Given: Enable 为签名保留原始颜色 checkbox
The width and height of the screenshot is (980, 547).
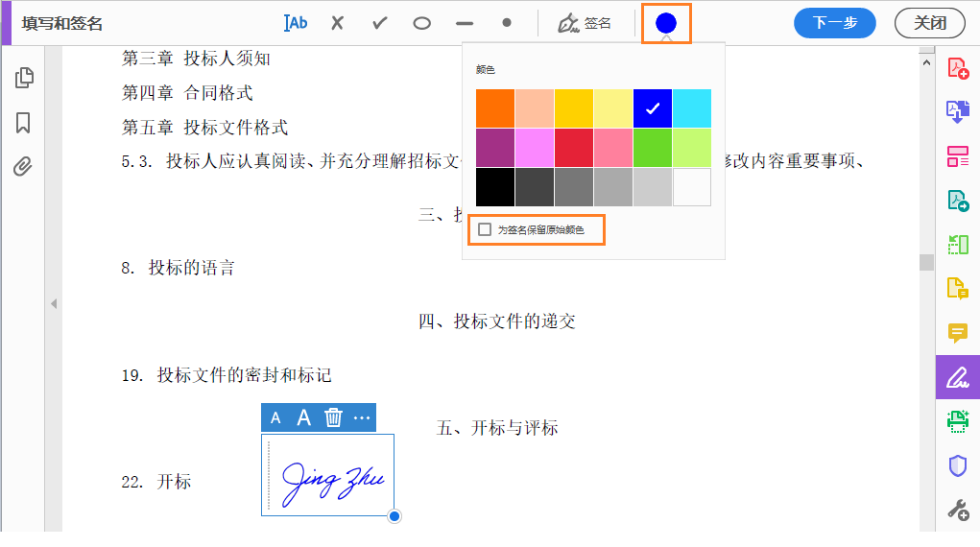Looking at the screenshot, I should point(485,229).
